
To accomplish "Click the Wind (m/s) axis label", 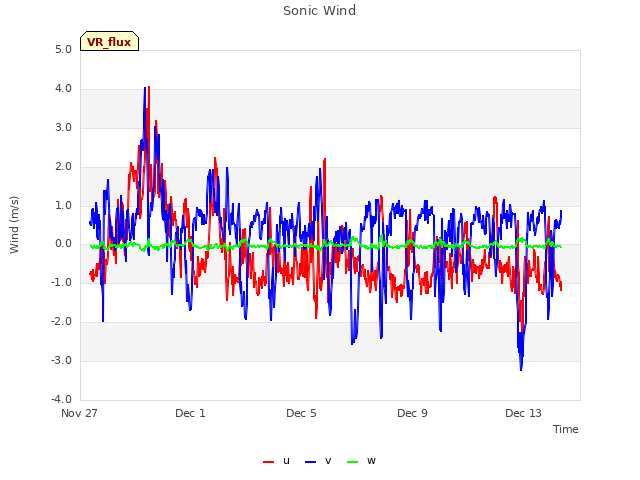I will coord(14,225).
